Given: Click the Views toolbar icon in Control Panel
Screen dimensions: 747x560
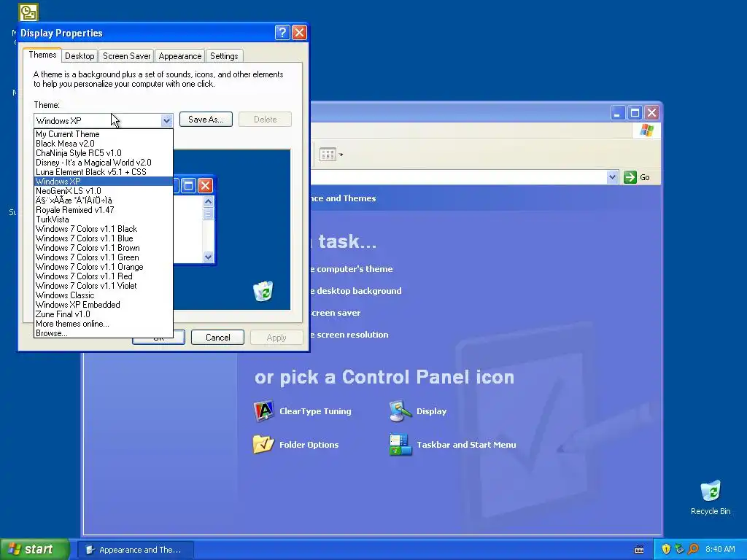Looking at the screenshot, I should click(x=328, y=155).
